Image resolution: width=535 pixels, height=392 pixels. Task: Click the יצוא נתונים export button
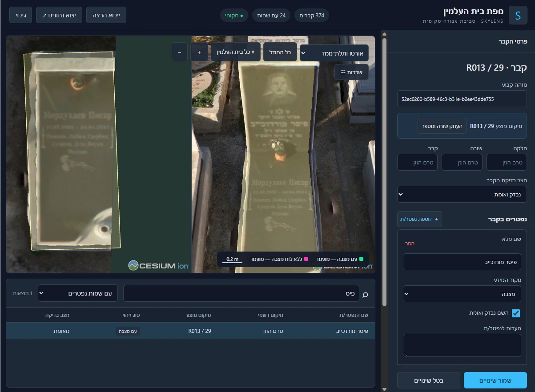59,15
